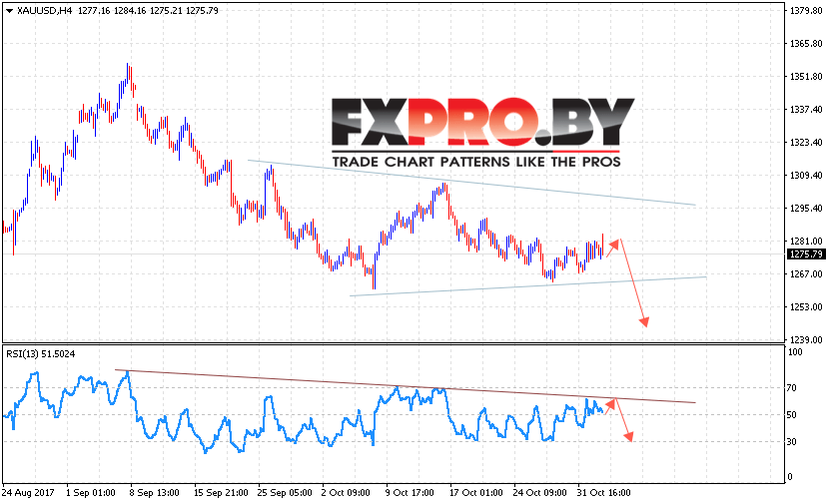
Task: Click price axis label 1295.40
Action: pos(806,209)
